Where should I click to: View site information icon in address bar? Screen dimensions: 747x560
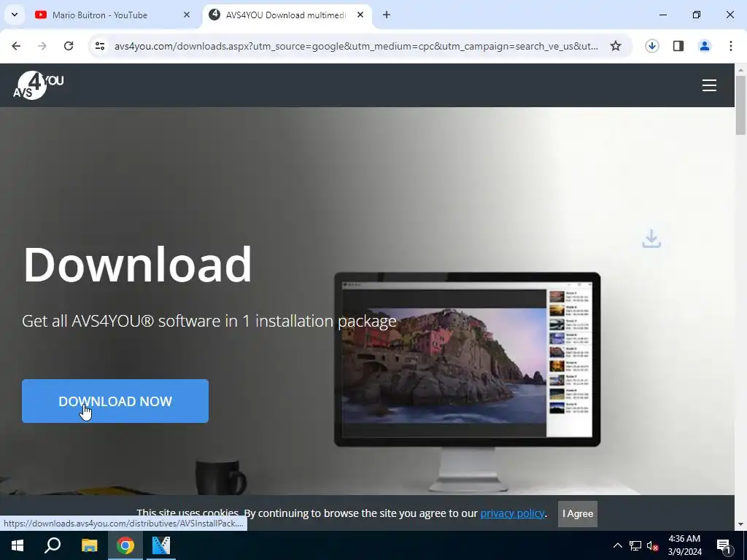coord(99,46)
